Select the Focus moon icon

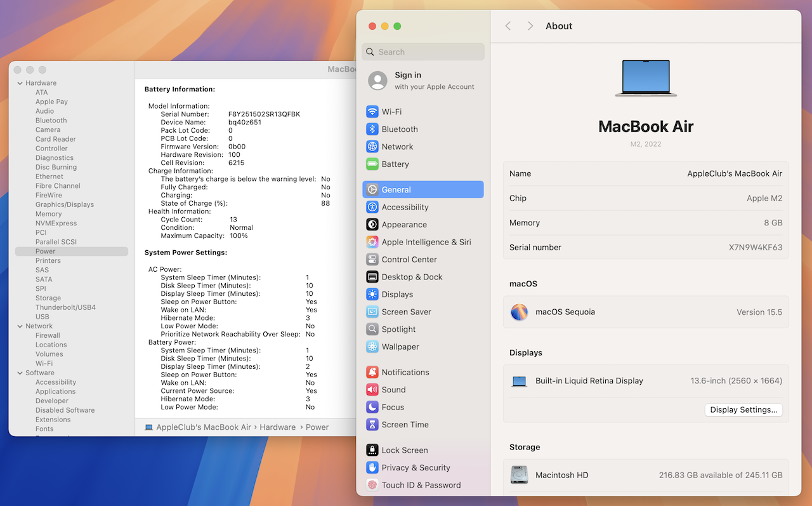point(372,407)
